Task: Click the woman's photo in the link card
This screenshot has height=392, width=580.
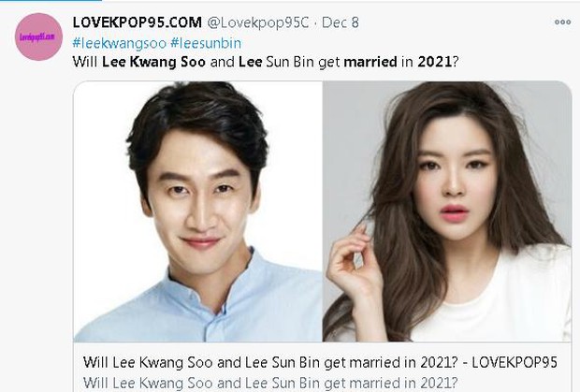Action: 447,211
